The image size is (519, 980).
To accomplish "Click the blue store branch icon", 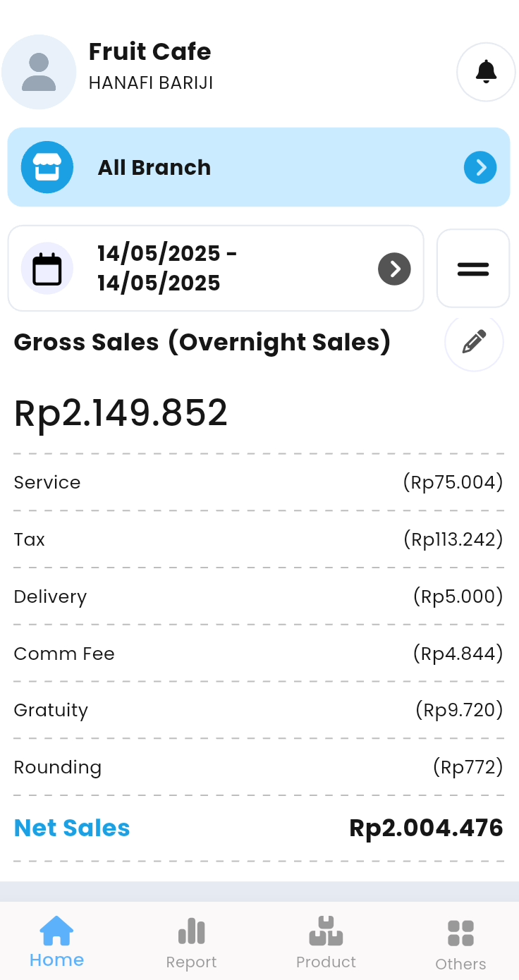I will coord(47,167).
